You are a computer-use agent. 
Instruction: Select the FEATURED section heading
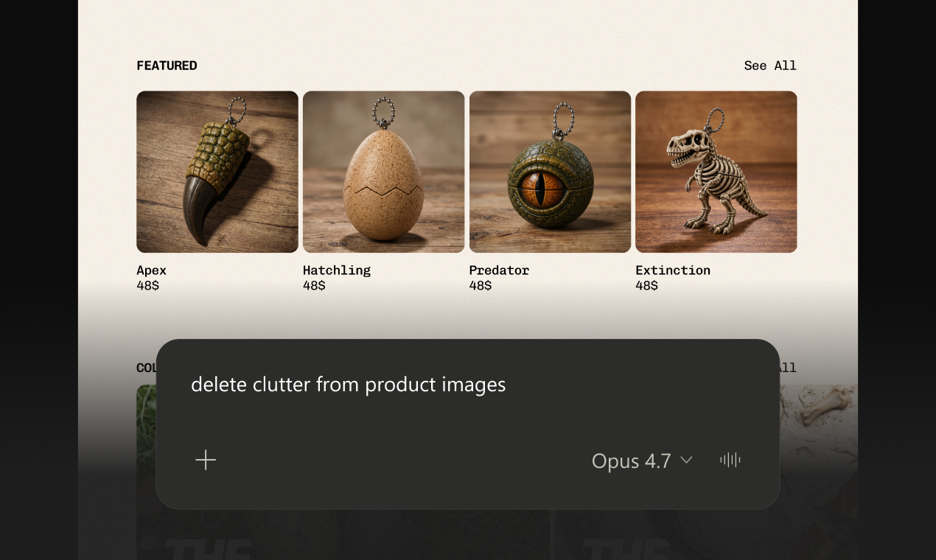[167, 66]
